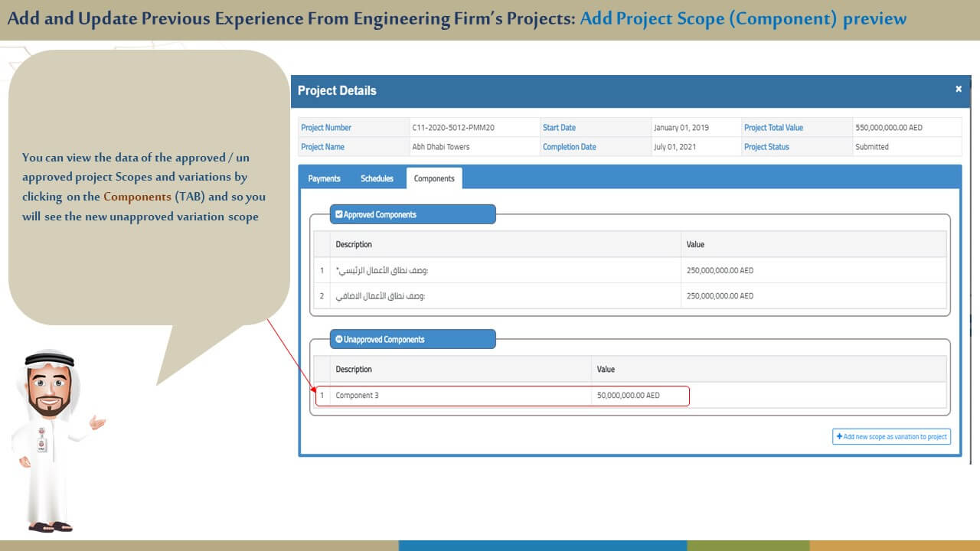Click the Completion Date label
980x551 pixels.
point(569,147)
